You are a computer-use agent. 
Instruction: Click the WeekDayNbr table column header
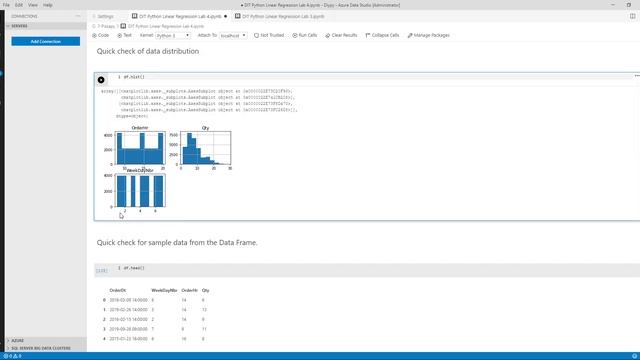164,290
